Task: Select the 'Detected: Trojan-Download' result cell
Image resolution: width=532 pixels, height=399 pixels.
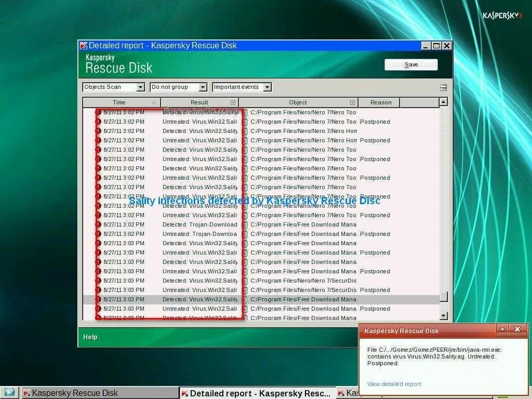Action: click(200, 224)
